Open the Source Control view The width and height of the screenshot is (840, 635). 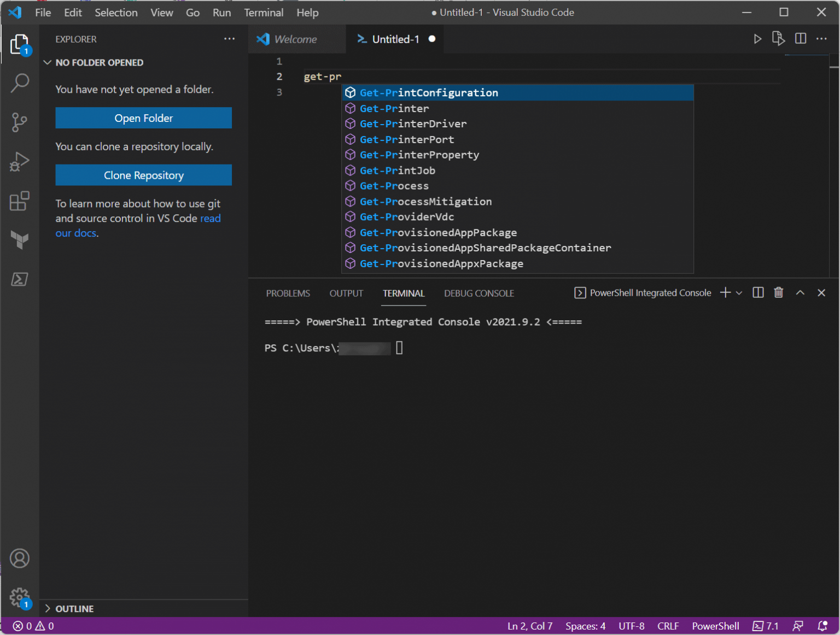[x=20, y=122]
